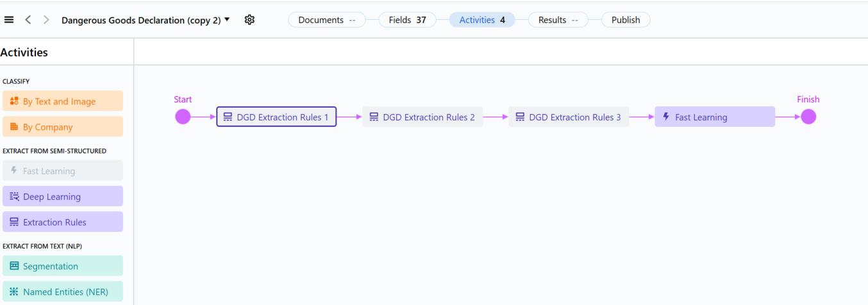Click the Finish node circle
Screen dimensions: 868x305
click(x=808, y=117)
